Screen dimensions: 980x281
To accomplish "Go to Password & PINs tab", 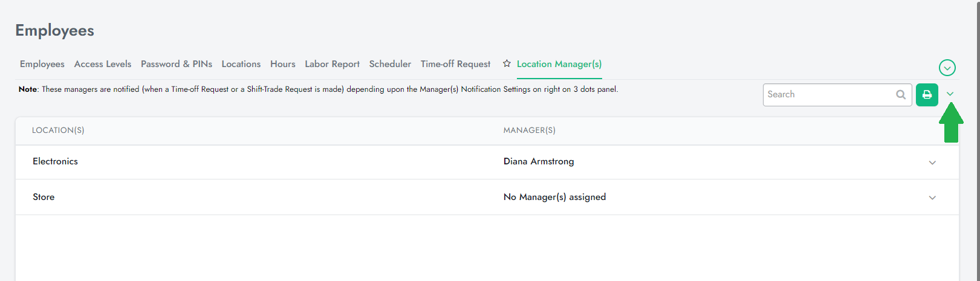I will click(177, 64).
